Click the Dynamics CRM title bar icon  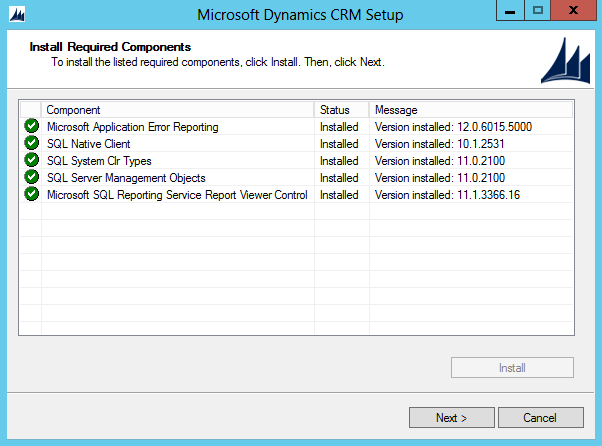[17, 15]
